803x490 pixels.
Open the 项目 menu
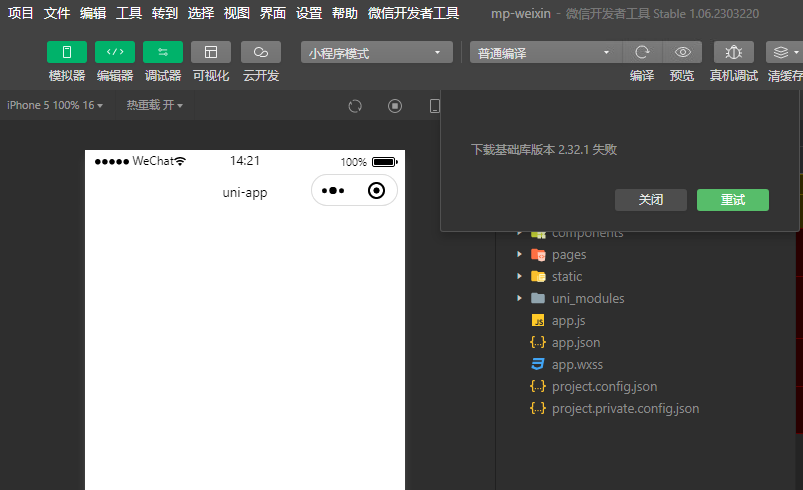(x=20, y=13)
